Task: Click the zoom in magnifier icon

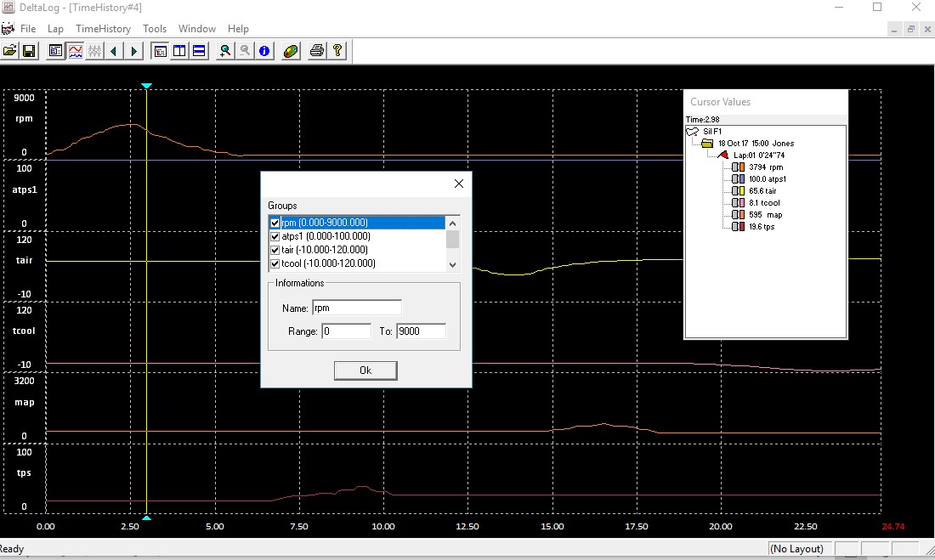Action: coord(225,51)
